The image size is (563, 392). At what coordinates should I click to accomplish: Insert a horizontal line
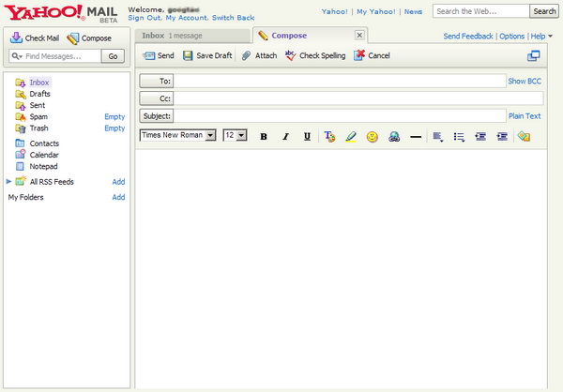tap(416, 137)
